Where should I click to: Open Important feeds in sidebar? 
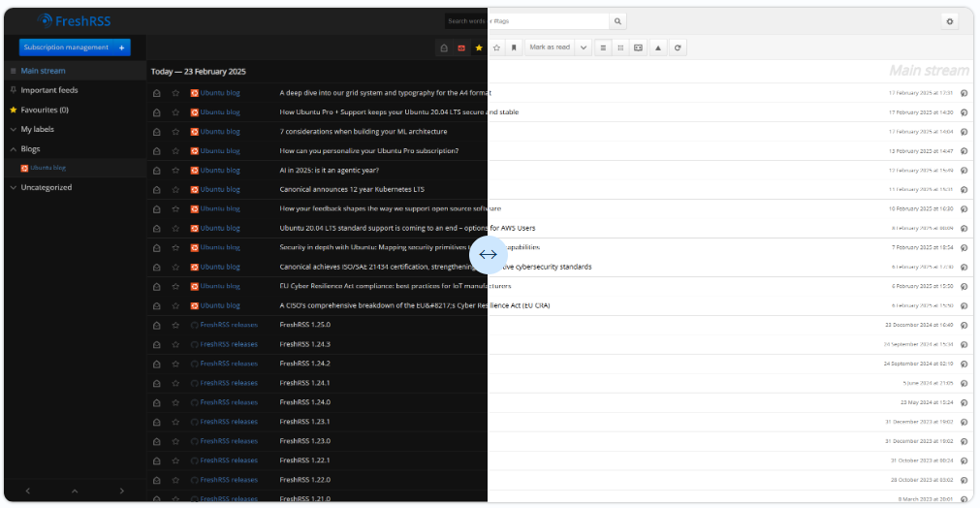pos(49,90)
